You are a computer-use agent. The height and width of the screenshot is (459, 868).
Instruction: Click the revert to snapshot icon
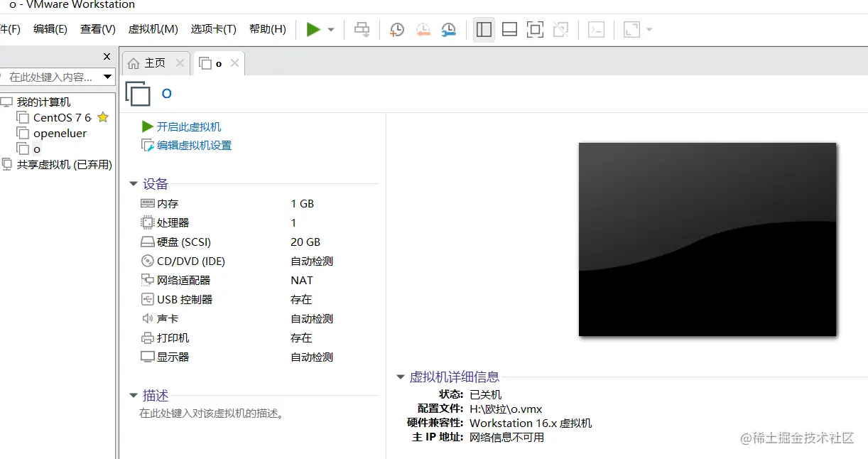[x=423, y=29]
